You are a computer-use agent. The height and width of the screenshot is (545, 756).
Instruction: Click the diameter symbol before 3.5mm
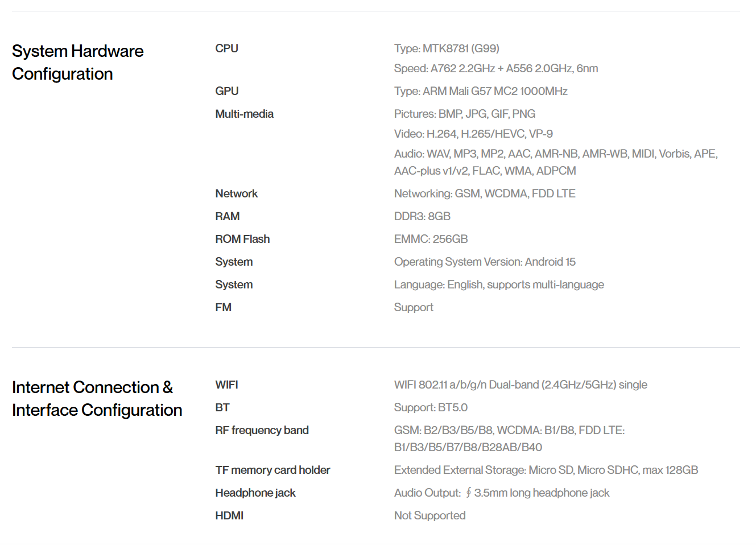pos(468,493)
